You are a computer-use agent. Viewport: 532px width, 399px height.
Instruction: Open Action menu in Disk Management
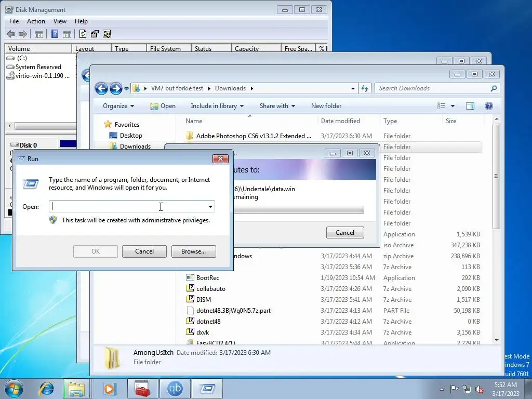tap(36, 21)
